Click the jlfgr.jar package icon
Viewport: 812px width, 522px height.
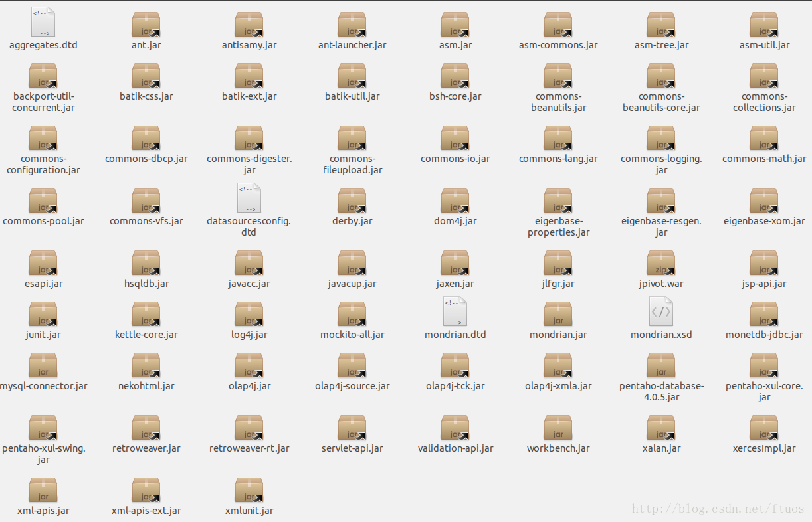pyautogui.click(x=558, y=263)
